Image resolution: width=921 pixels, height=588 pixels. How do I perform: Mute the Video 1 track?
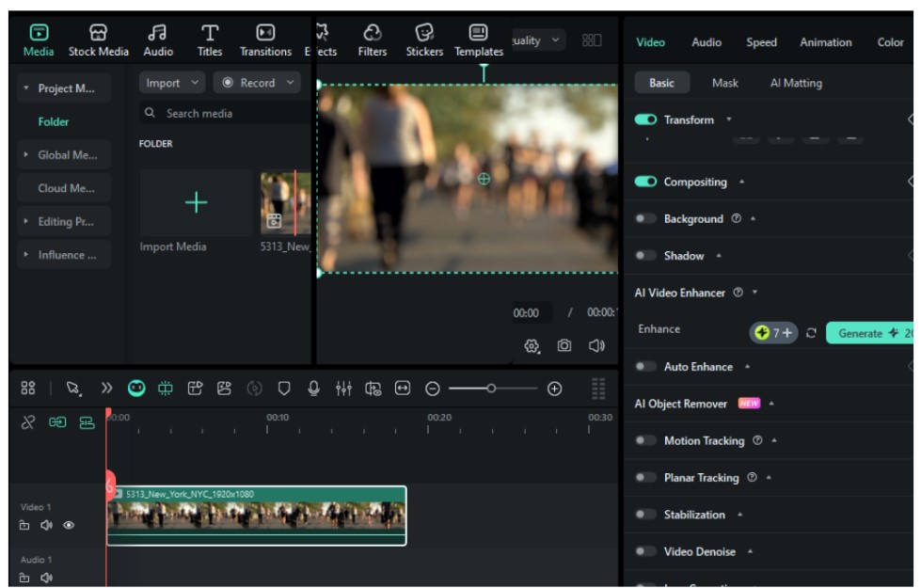coord(46,526)
